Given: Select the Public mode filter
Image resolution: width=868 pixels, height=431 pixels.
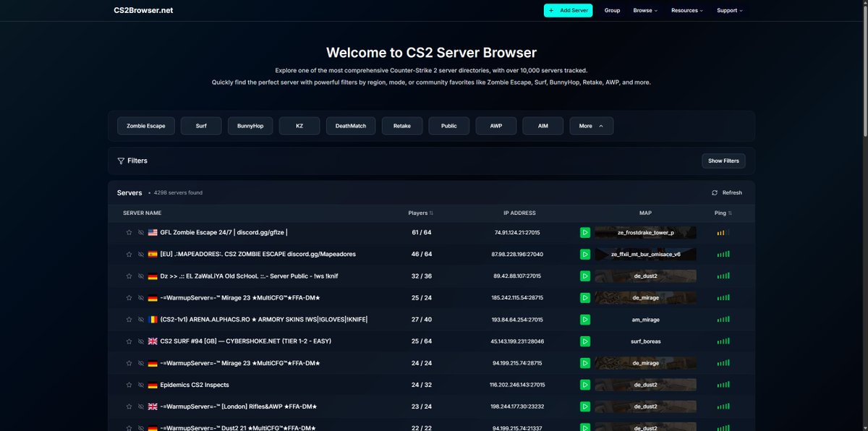Looking at the screenshot, I should [x=449, y=126].
